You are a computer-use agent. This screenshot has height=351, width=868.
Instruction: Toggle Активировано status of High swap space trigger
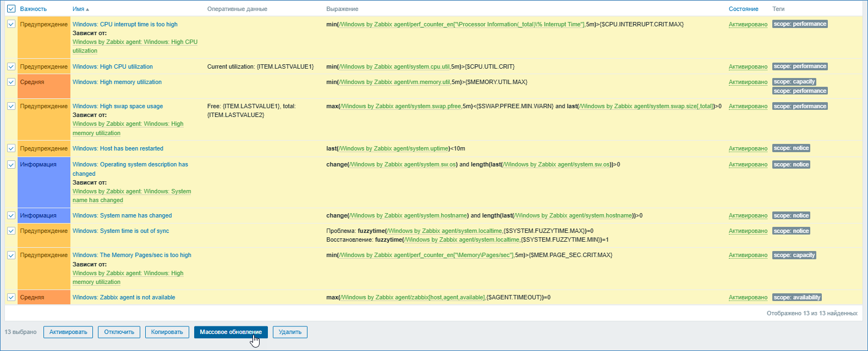pos(748,106)
